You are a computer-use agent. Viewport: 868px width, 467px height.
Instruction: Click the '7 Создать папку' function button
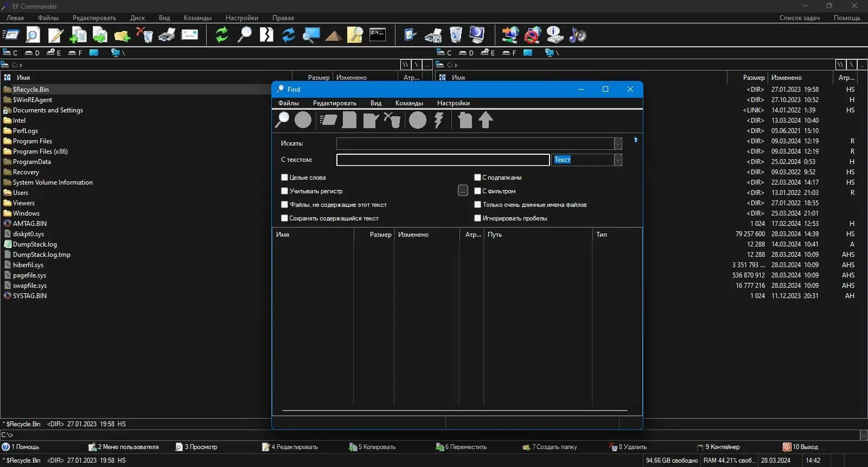(x=550, y=447)
